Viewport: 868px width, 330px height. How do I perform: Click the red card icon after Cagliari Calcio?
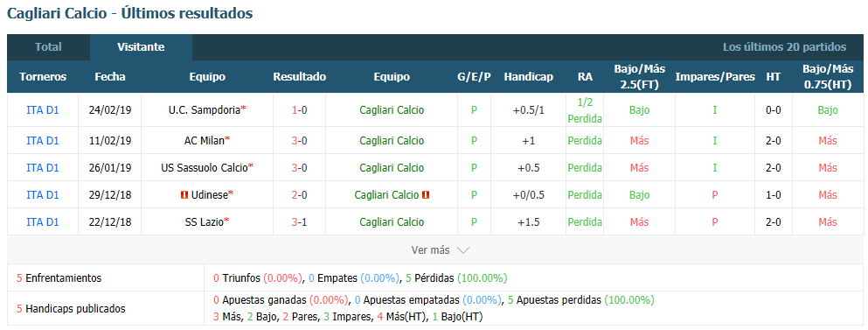426,194
